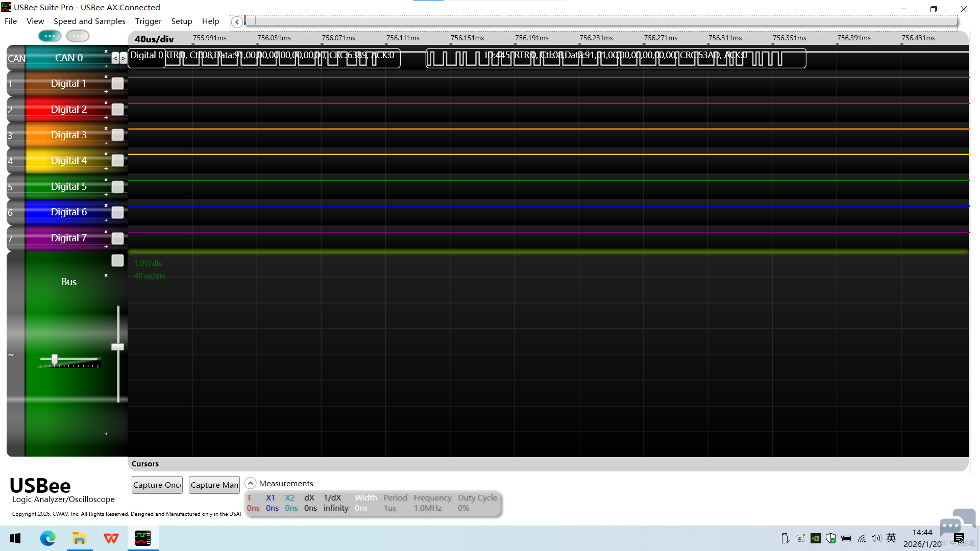Click the volume icon in the system tray
Image resolution: width=980 pixels, height=551 pixels.
(x=876, y=538)
